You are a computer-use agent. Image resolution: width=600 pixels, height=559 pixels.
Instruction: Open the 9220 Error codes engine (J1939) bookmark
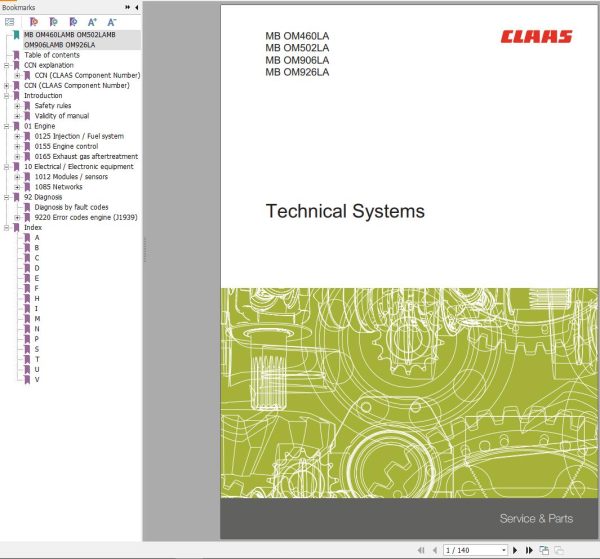[86, 217]
